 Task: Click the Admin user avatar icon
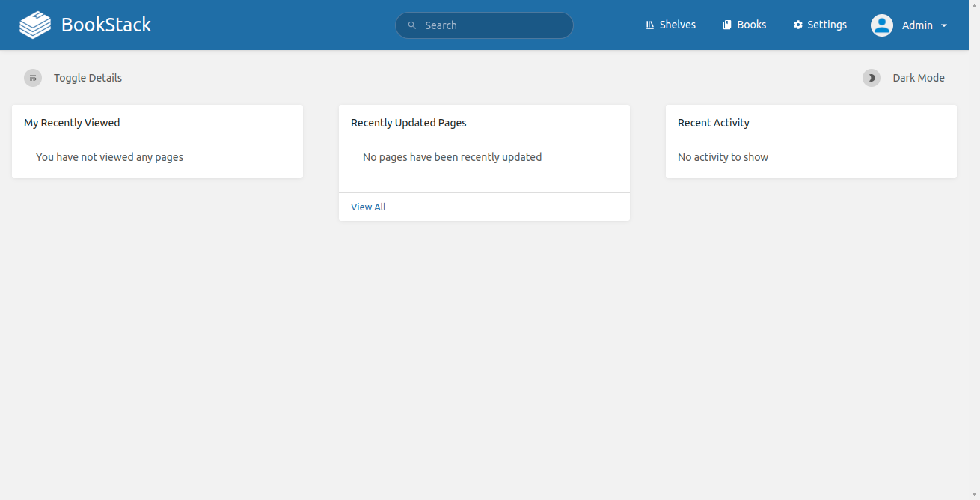(882, 25)
